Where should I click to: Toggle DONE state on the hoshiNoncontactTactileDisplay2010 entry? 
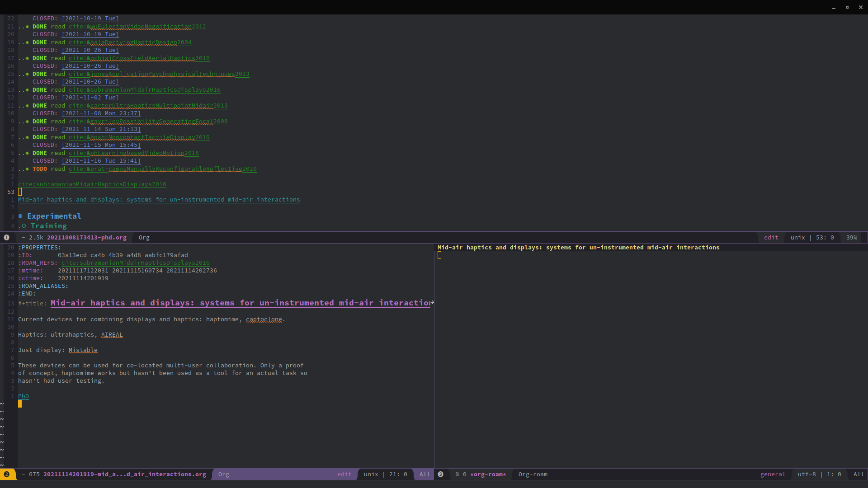click(39, 137)
